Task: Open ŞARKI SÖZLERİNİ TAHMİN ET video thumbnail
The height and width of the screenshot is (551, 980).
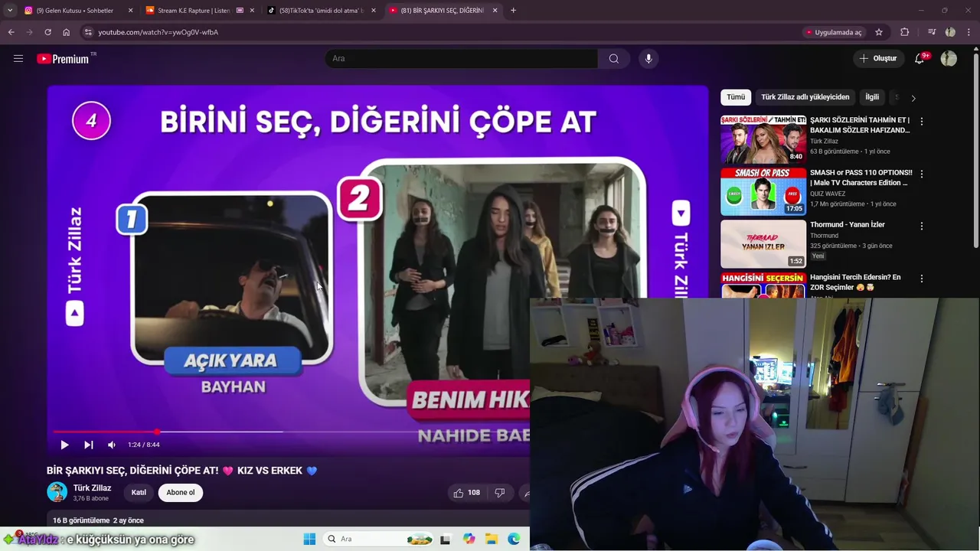Action: point(763,139)
